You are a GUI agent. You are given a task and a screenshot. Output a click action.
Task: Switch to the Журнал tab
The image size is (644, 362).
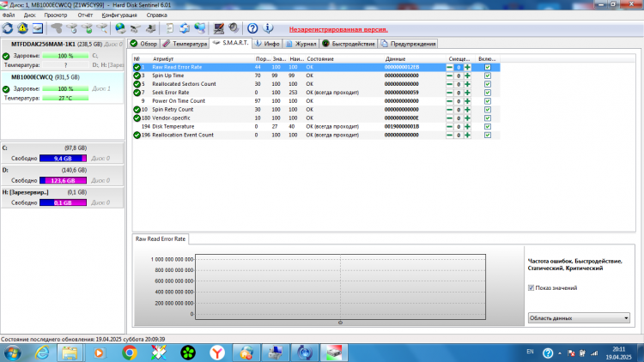301,44
